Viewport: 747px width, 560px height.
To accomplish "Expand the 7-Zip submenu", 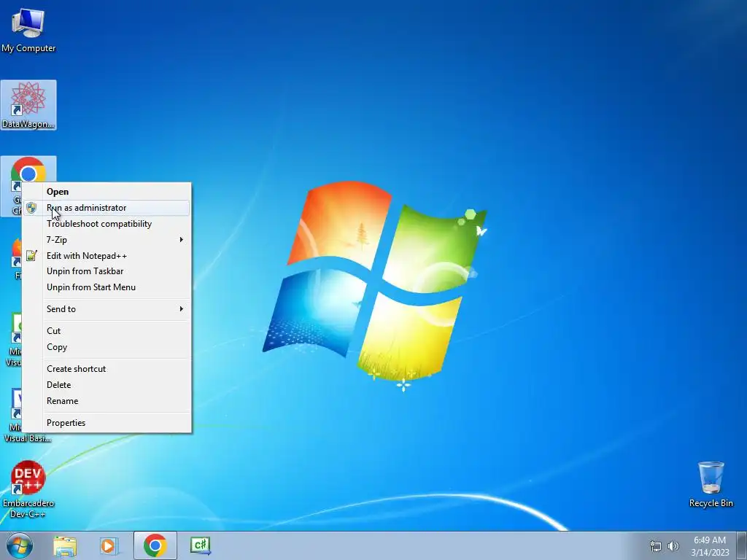I will coord(107,239).
